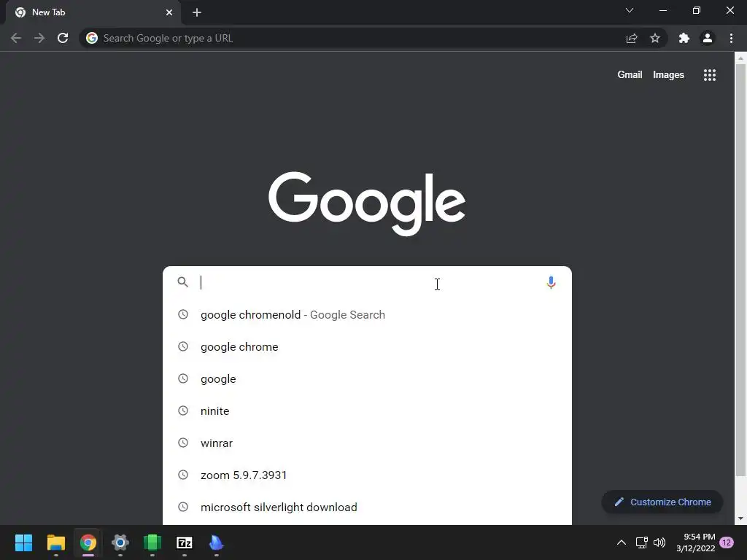This screenshot has height=560, width=747.
Task: Start voice search with the microphone
Action: click(x=551, y=283)
